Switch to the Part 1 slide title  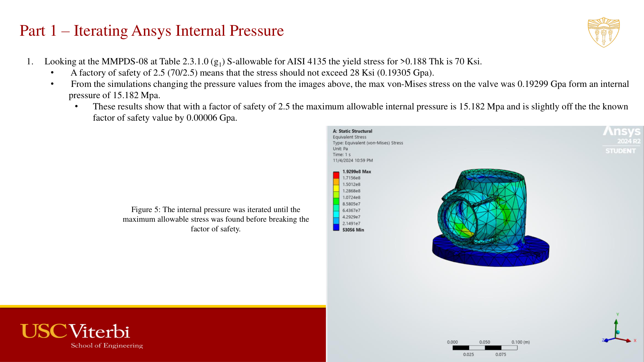tap(152, 31)
